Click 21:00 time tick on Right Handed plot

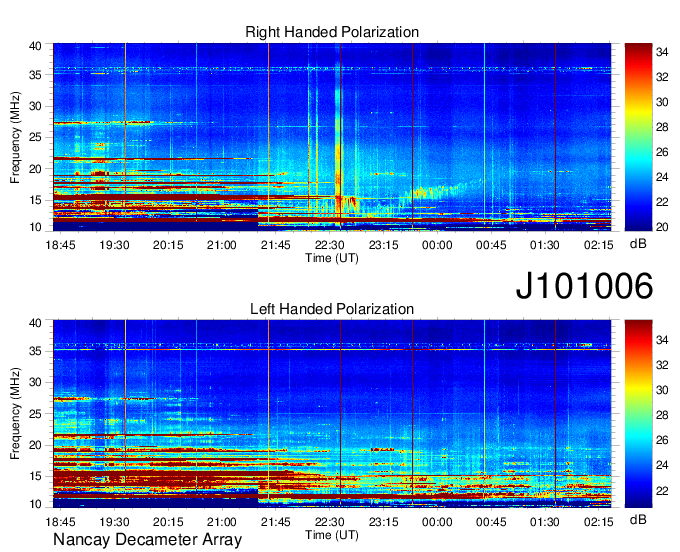tap(222, 245)
